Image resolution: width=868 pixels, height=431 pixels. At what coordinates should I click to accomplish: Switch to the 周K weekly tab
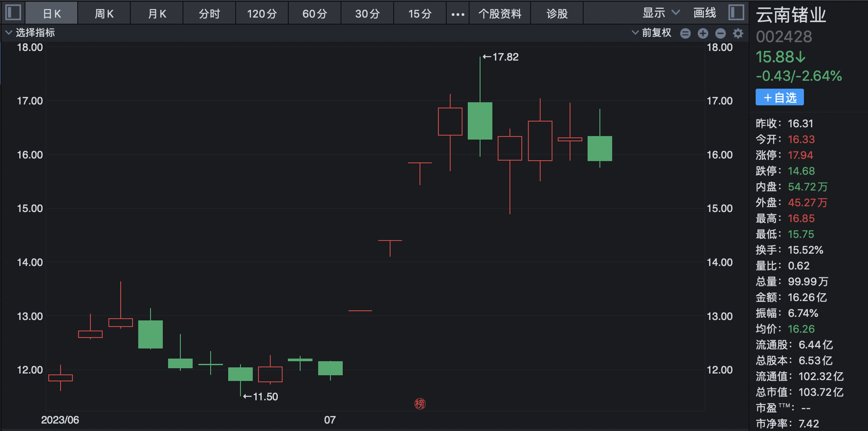coord(104,14)
